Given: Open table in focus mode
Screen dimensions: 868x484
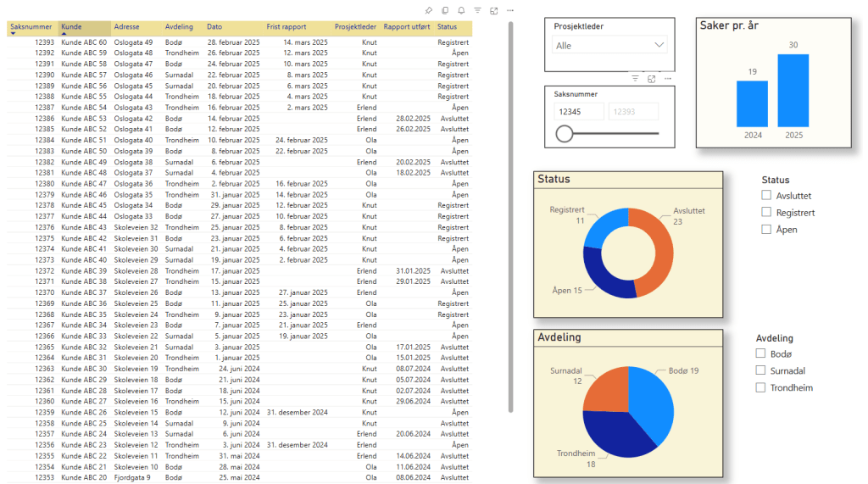Looking at the screenshot, I should tap(493, 10).
